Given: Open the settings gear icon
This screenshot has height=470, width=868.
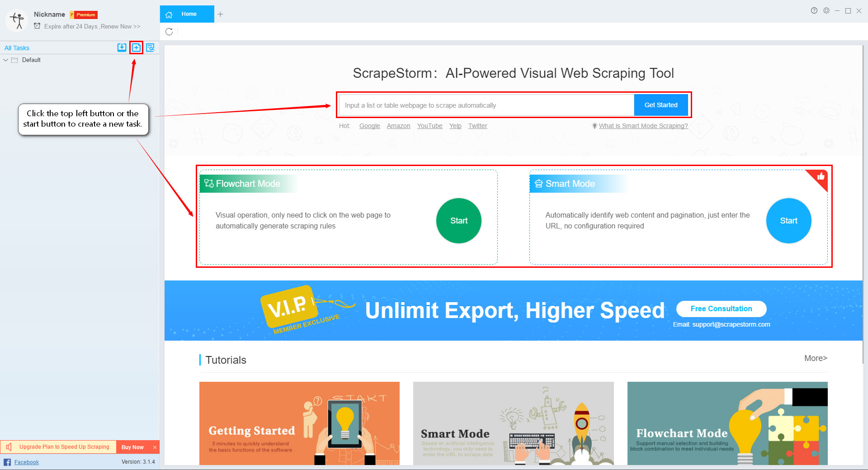Looking at the screenshot, I should tap(826, 11).
